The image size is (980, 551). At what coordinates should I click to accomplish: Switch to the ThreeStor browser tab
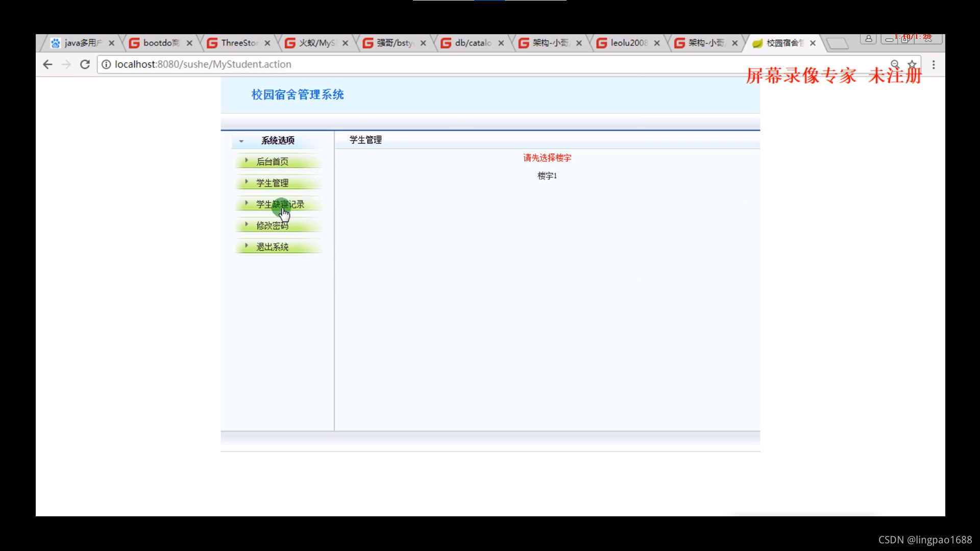click(x=239, y=43)
